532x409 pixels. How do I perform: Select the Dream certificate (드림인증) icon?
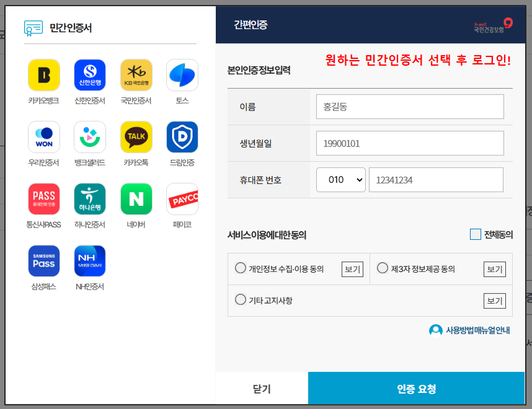[182, 137]
